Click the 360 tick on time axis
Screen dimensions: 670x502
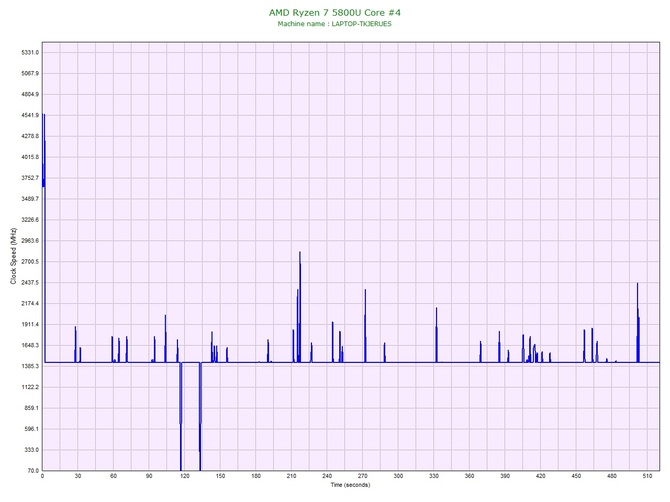pyautogui.click(x=469, y=476)
